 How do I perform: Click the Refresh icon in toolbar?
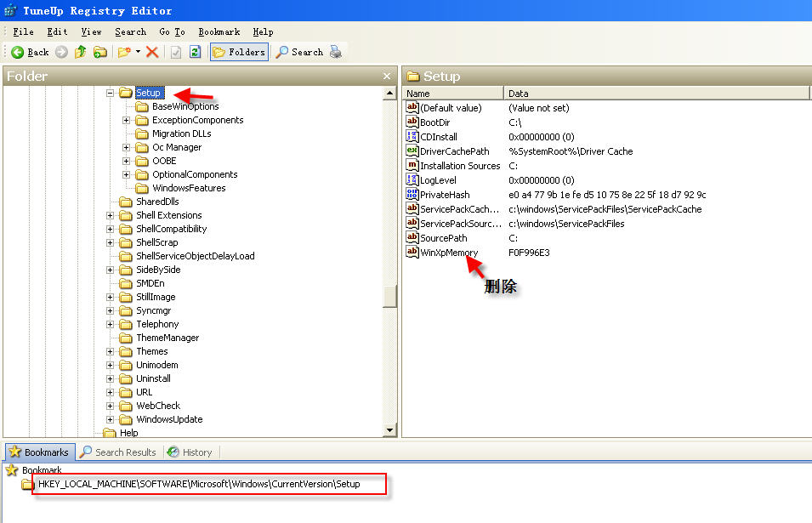pyautogui.click(x=195, y=52)
